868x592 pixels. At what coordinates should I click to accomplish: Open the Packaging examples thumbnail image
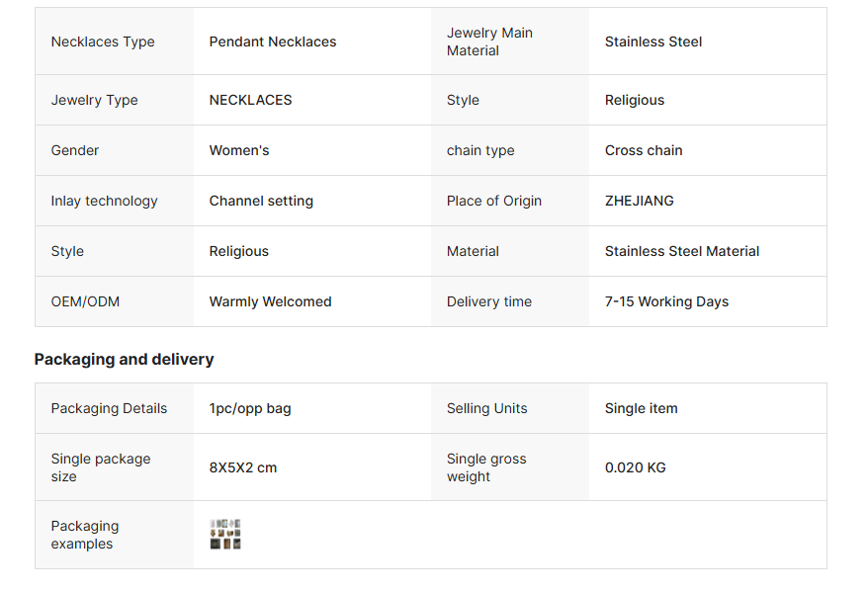[x=225, y=535]
